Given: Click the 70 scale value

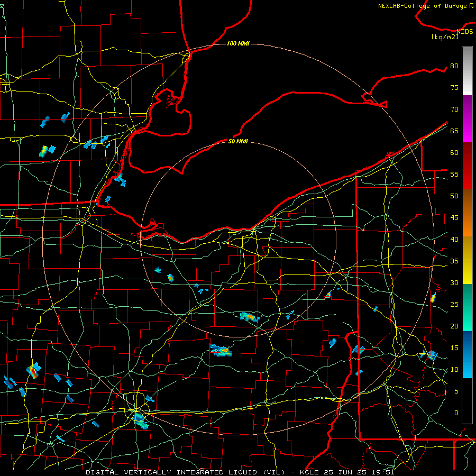Looking at the screenshot, I should click(454, 109).
